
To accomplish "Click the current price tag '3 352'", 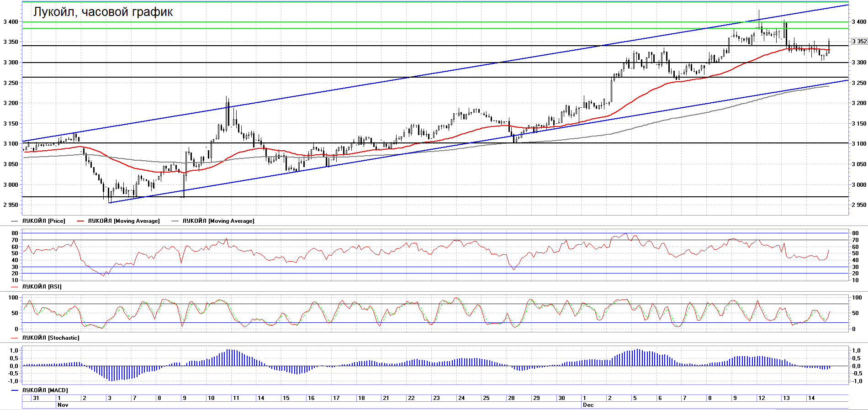I will [x=859, y=42].
